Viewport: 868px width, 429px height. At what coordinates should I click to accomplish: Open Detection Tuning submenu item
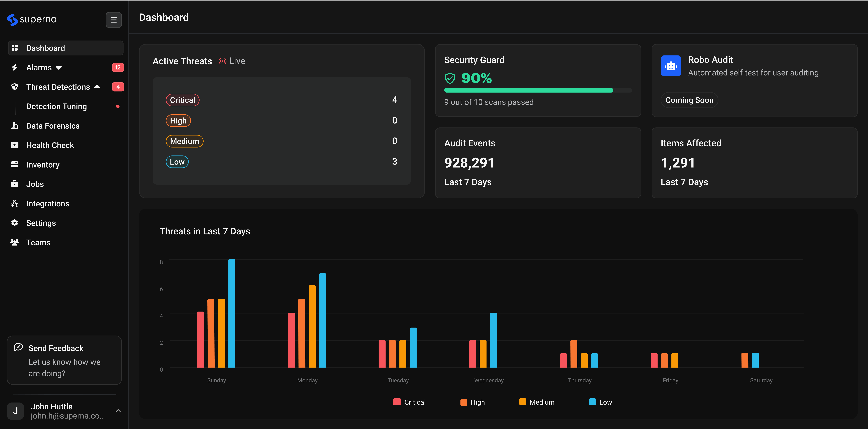[57, 106]
